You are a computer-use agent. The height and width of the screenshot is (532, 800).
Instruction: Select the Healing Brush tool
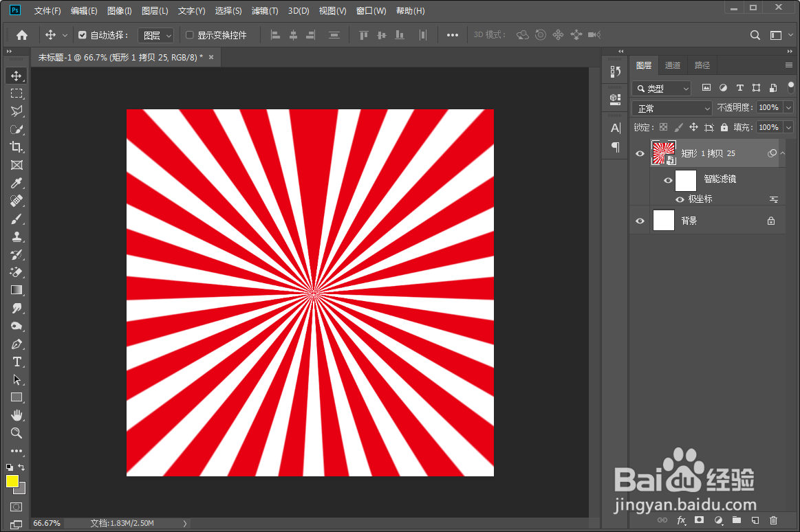click(x=17, y=201)
